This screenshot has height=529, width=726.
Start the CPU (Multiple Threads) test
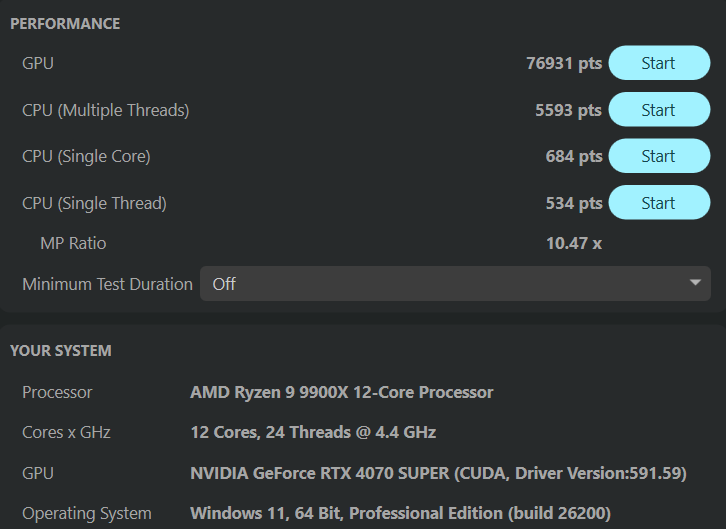(658, 110)
